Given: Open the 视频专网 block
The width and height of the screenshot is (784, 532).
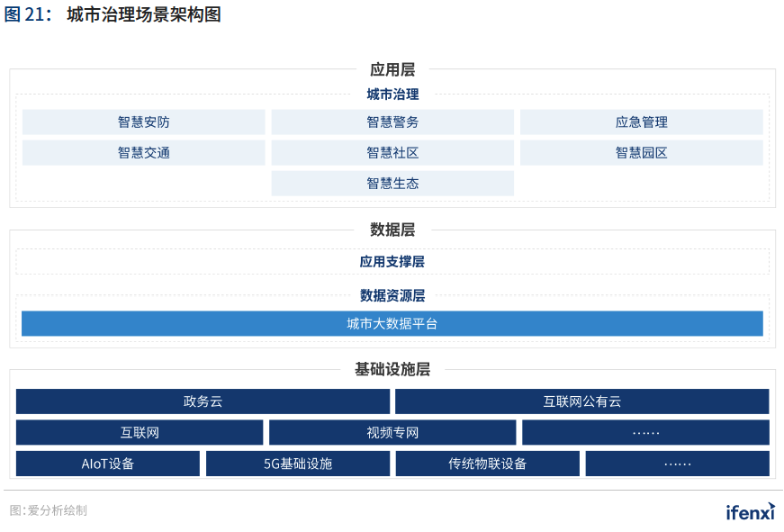Looking at the screenshot, I should (x=392, y=432).
